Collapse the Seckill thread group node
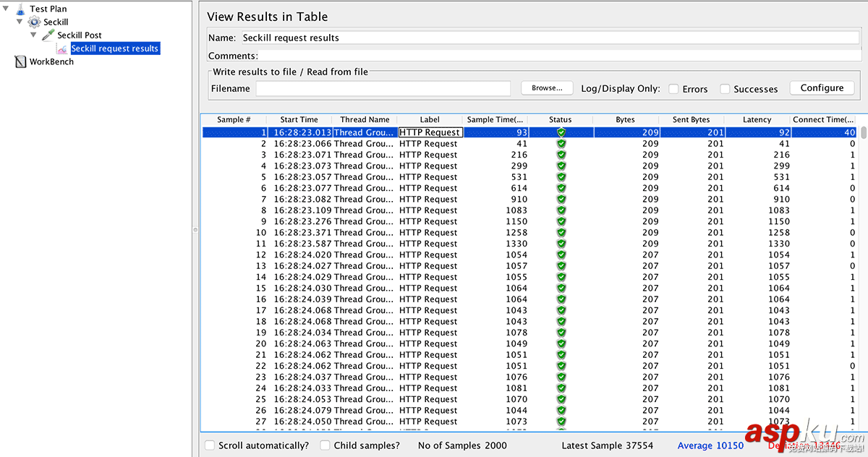 pos(20,22)
